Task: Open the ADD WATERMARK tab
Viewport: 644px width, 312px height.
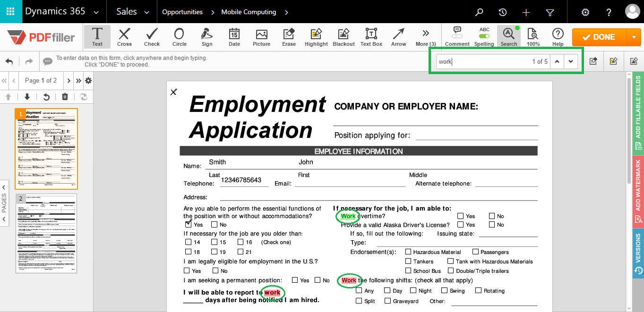Action: (638, 191)
